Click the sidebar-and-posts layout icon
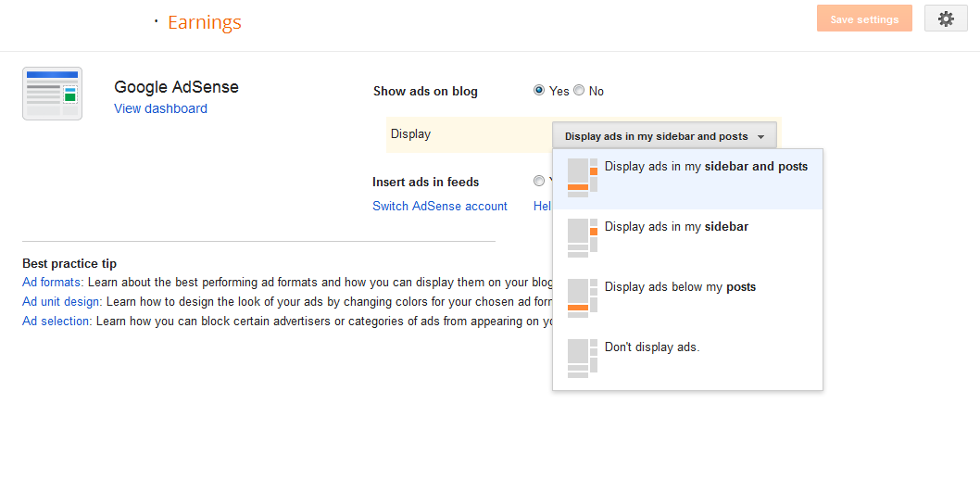 click(583, 178)
